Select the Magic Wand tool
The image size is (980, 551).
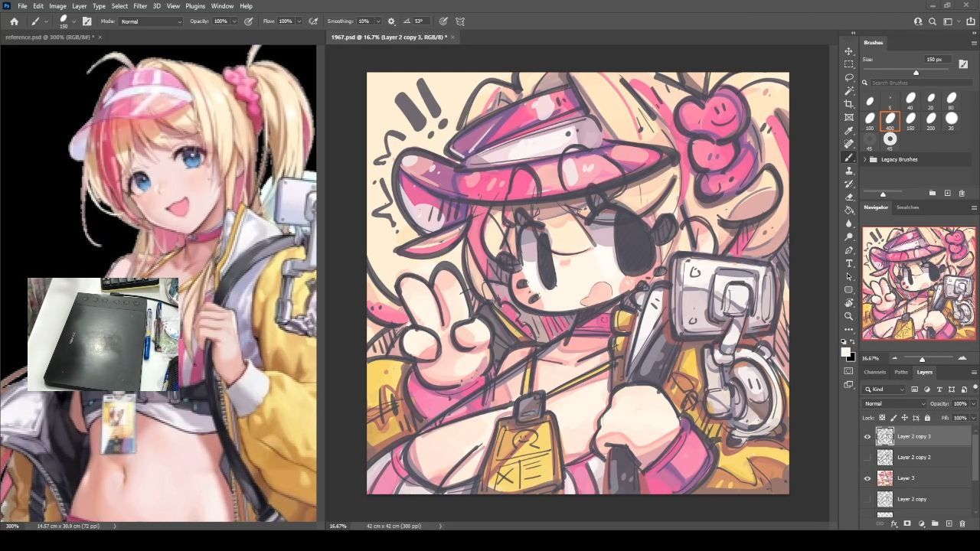(848, 91)
